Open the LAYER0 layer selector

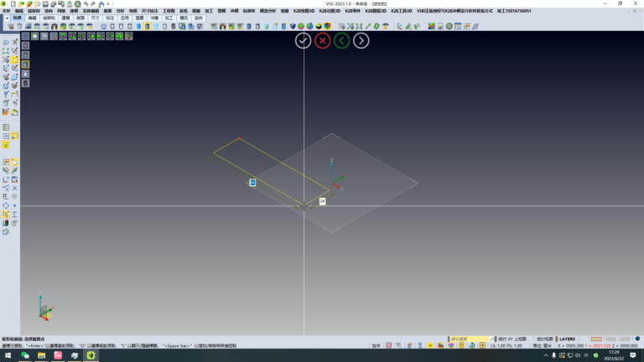click(x=567, y=339)
